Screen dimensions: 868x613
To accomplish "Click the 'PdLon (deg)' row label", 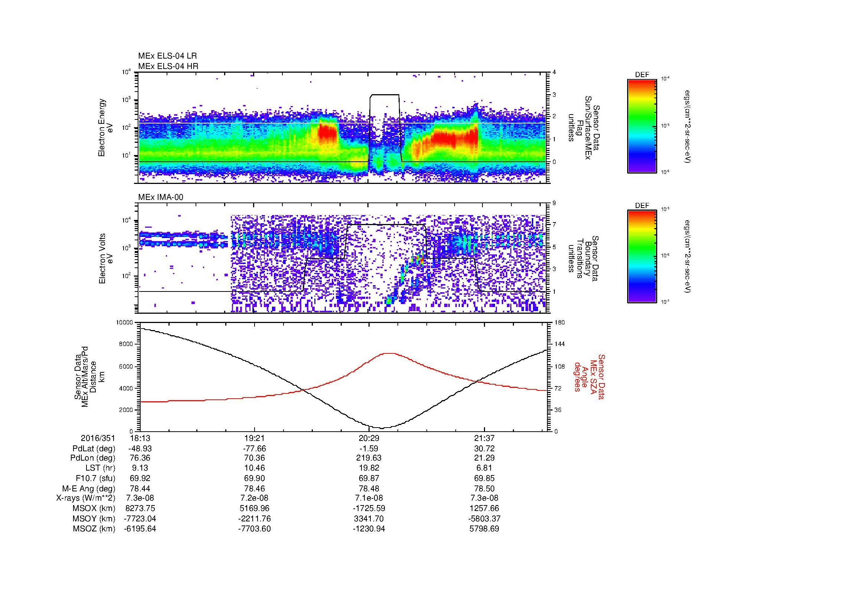I will [x=93, y=458].
